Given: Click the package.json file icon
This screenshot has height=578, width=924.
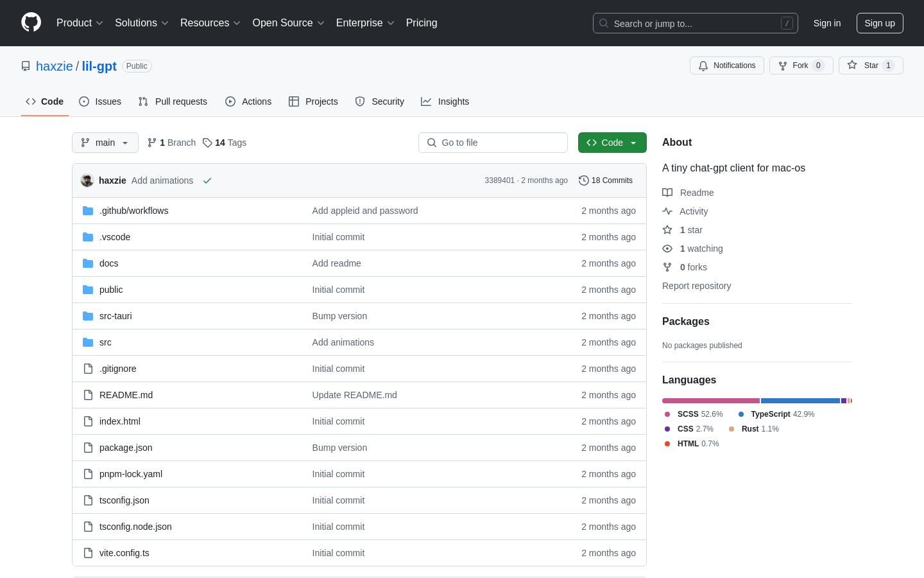Looking at the screenshot, I should (88, 448).
